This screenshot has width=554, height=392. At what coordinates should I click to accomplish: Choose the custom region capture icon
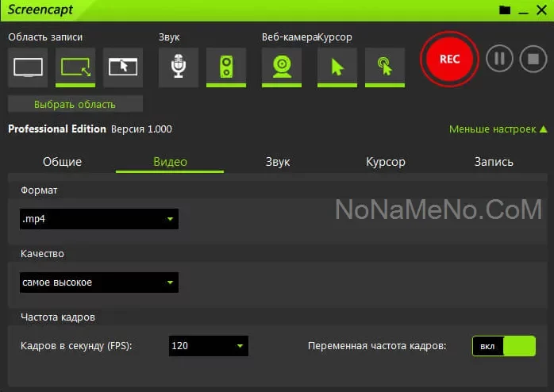click(75, 67)
